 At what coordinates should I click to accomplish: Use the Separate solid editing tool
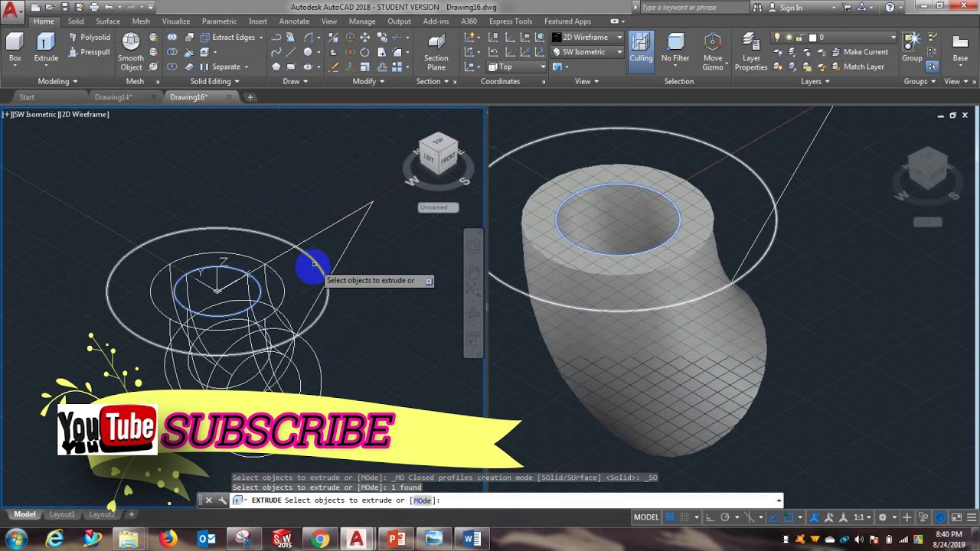click(x=220, y=67)
